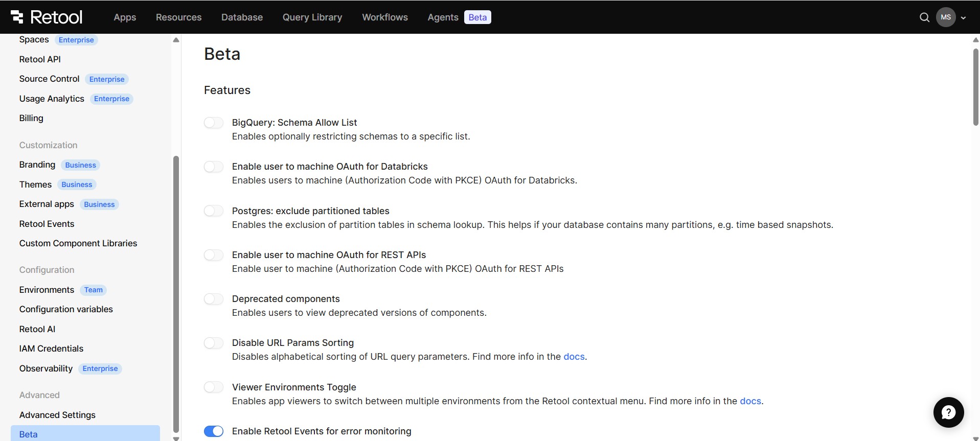Click the Features heading
This screenshot has height=441, width=980.
click(227, 90)
